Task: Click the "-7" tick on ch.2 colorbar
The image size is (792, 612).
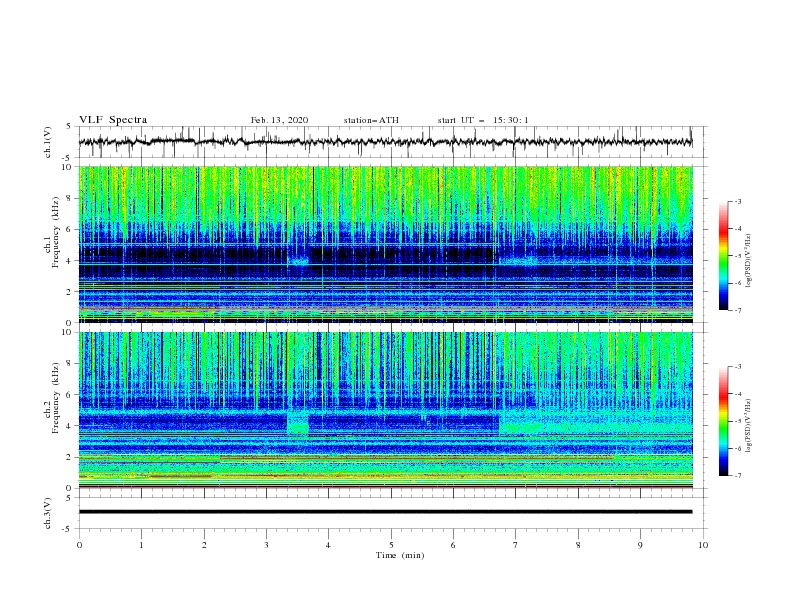Action: pyautogui.click(x=737, y=475)
